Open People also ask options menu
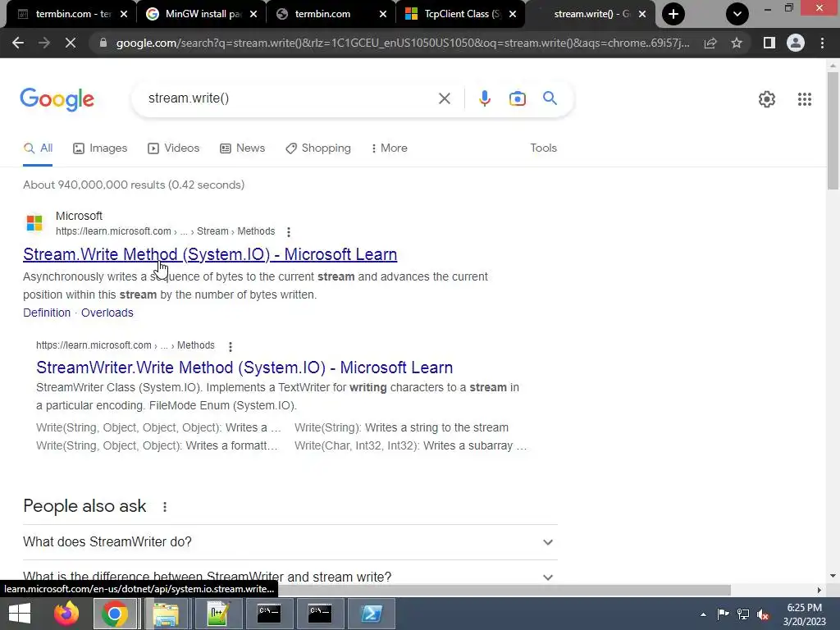 pos(164,507)
